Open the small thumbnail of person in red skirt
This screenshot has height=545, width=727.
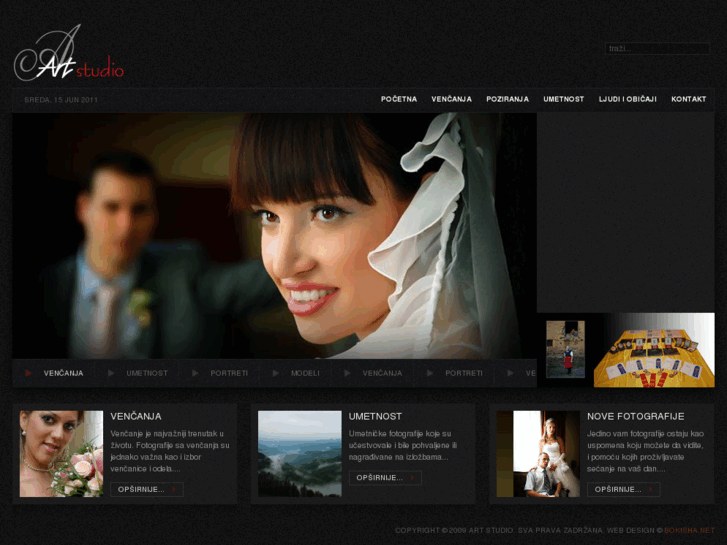[x=565, y=349]
